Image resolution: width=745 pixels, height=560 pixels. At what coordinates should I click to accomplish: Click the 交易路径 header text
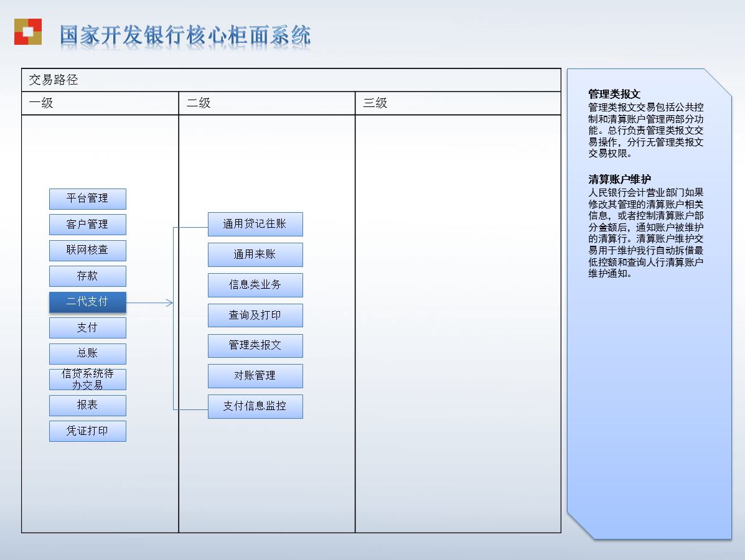click(54, 80)
